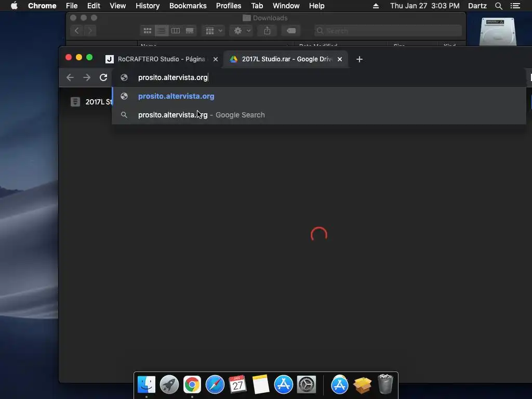
Task: Switch to the RoCRAFTERO Studio tab
Action: [162, 59]
